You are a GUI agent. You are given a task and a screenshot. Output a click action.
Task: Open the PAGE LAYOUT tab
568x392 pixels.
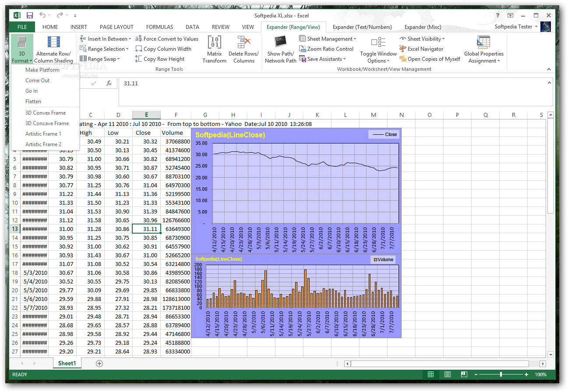(116, 27)
